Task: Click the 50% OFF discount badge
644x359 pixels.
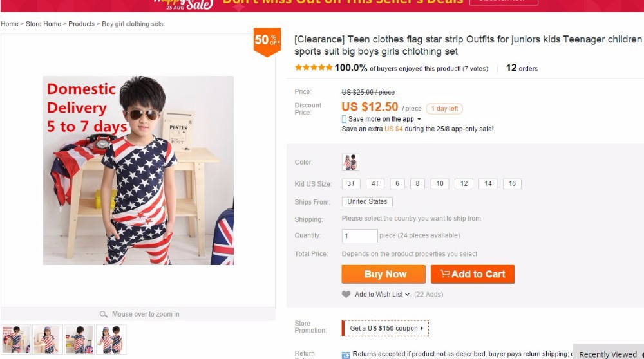Action: pyautogui.click(x=267, y=41)
